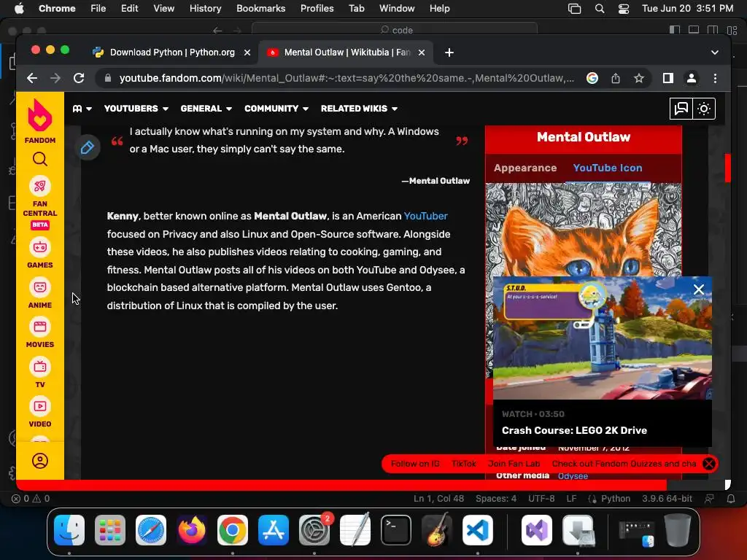This screenshot has width=747, height=560.
Task: Play the Crash Course LEGO 2K Drive video
Action: (x=602, y=338)
